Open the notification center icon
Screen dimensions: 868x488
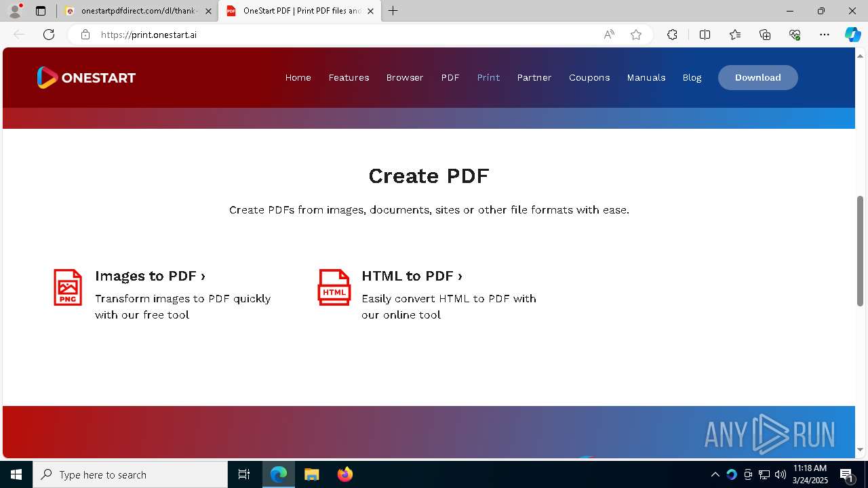coord(846,474)
